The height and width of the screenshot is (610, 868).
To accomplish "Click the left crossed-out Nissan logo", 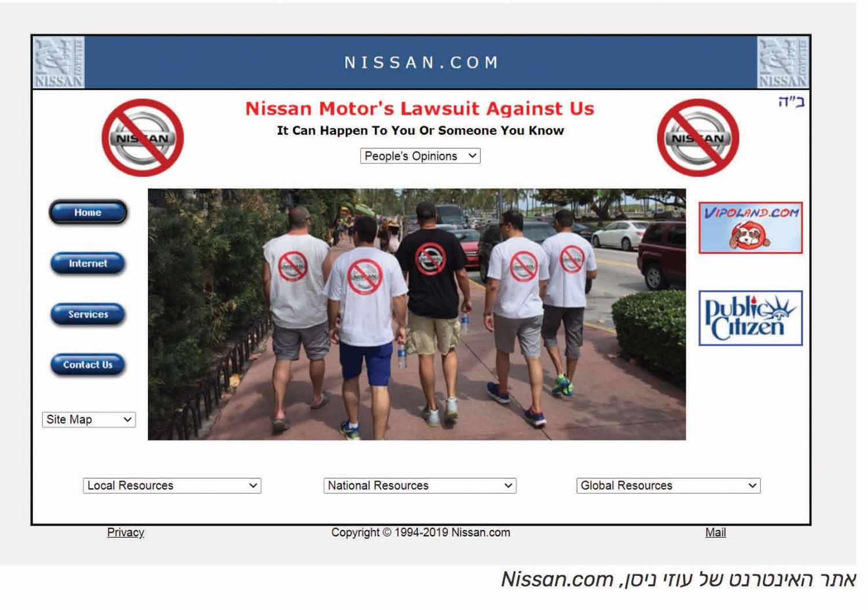I will 142,138.
